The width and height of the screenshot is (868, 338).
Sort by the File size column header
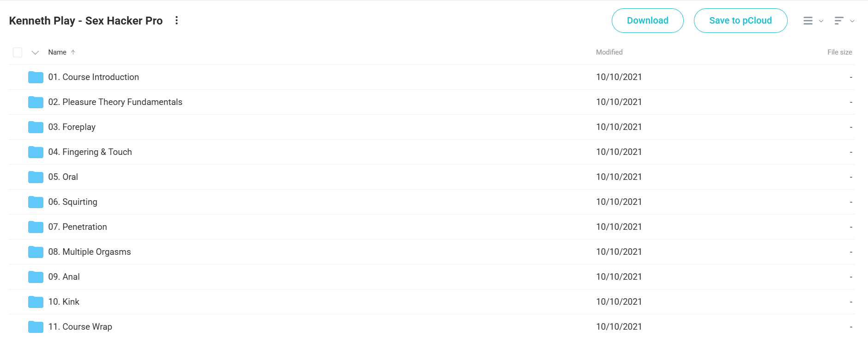(839, 52)
